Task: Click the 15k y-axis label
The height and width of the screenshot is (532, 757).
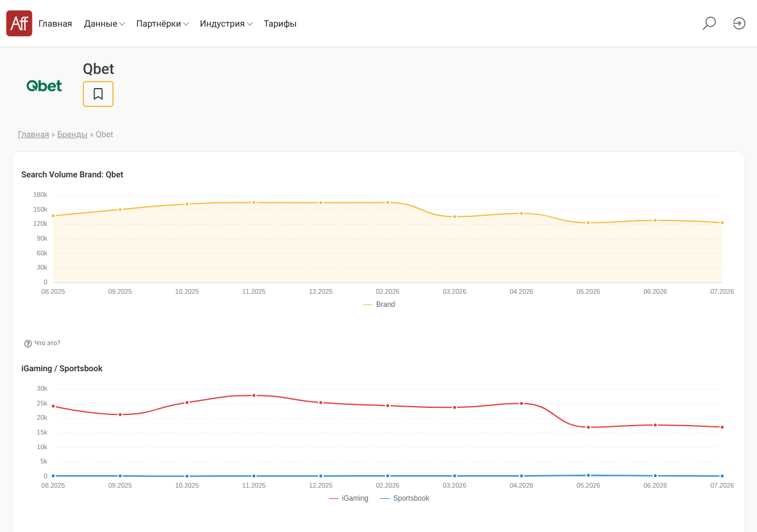Action: [x=42, y=432]
